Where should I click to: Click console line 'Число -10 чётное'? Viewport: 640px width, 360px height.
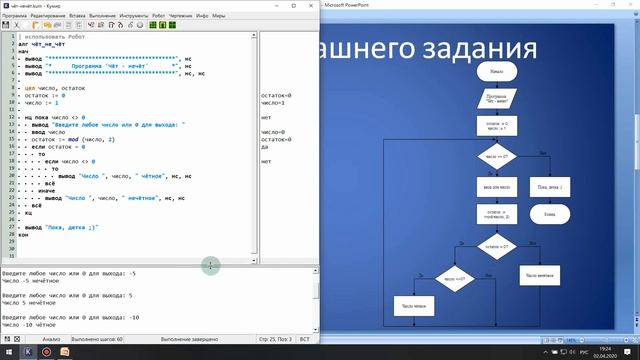(29, 325)
